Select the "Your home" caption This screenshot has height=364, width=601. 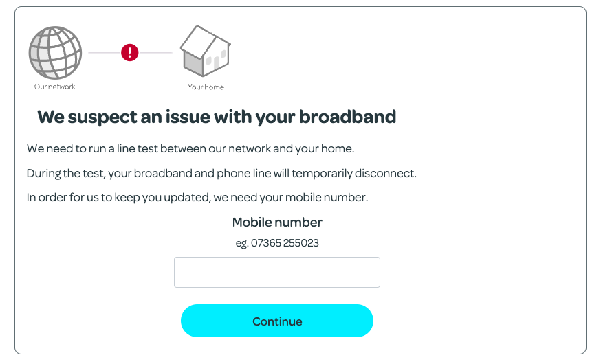tap(206, 87)
